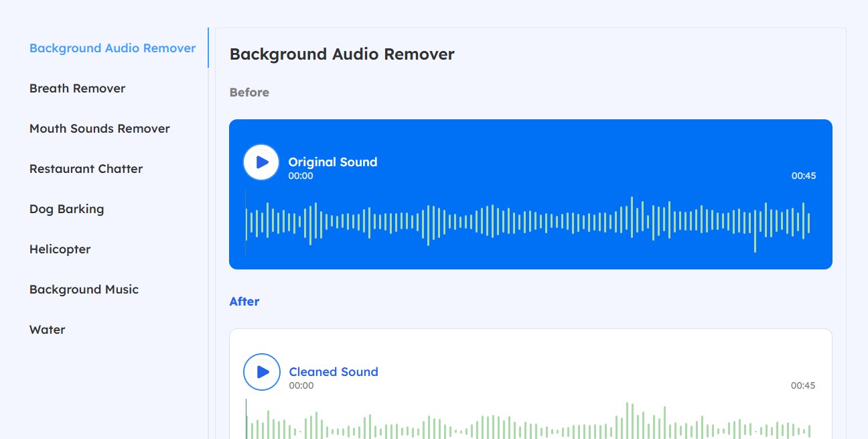This screenshot has width=868, height=439.
Task: Select the Background Audio Remover tab
Action: tap(113, 48)
